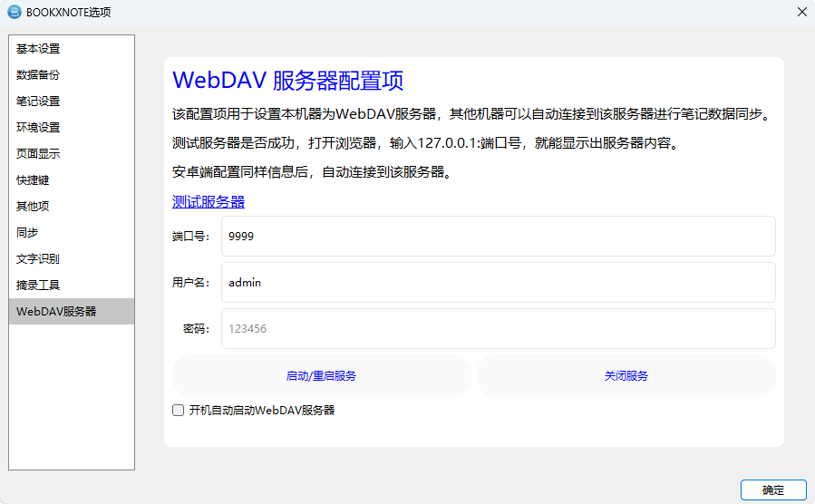Focus the 端口号 field showing 9999
Screen dimensions: 815x504
click(499, 237)
